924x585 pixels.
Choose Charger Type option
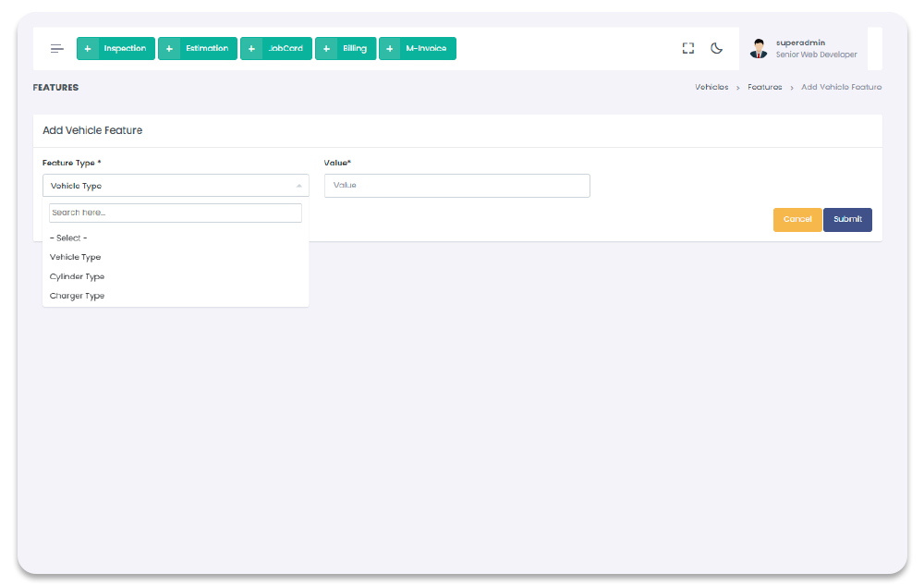(77, 297)
